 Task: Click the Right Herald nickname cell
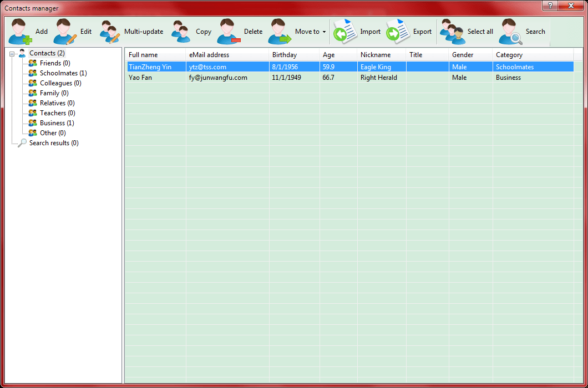click(x=382, y=78)
